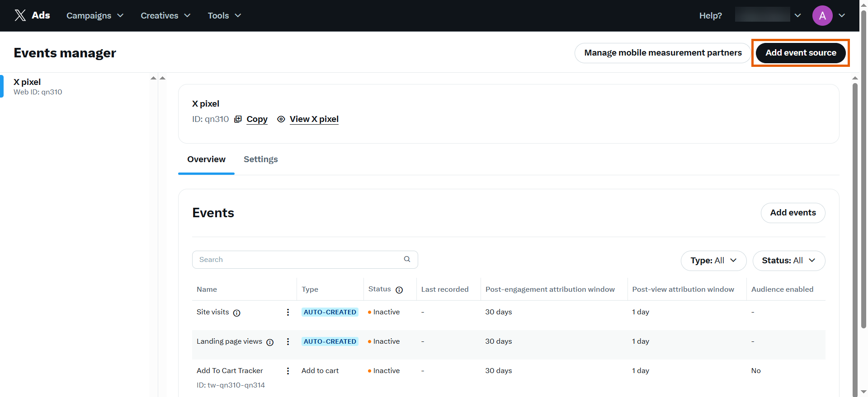Open the Status column info icon

tap(399, 290)
